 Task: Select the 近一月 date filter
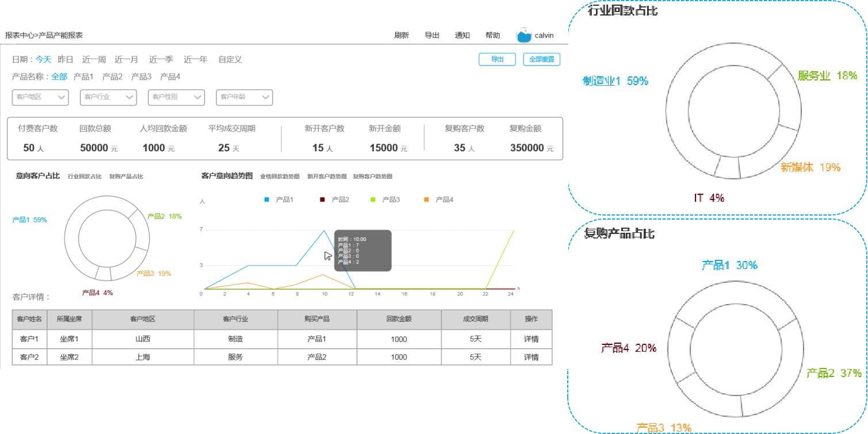click(127, 60)
